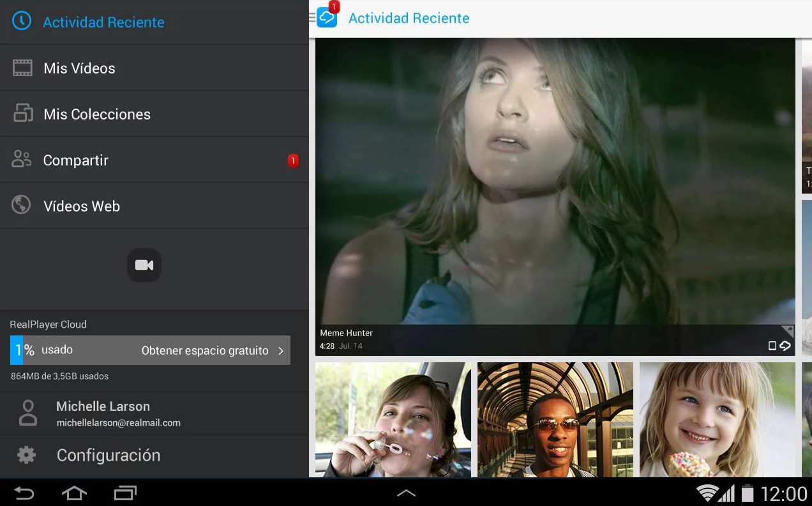This screenshot has height=506, width=812.
Task: Go to Mis Colecciones
Action: (x=154, y=114)
